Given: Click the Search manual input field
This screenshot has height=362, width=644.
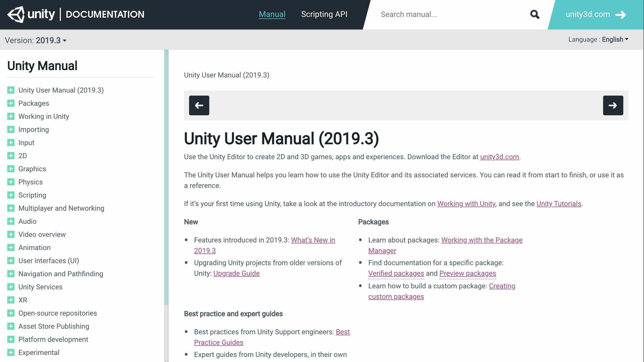Looking at the screenshot, I should pos(452,14).
